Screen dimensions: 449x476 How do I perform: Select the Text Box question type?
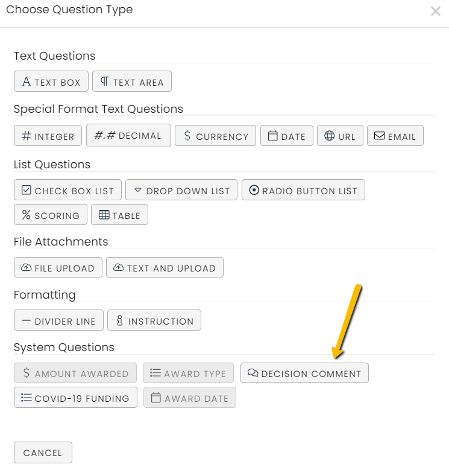point(51,81)
